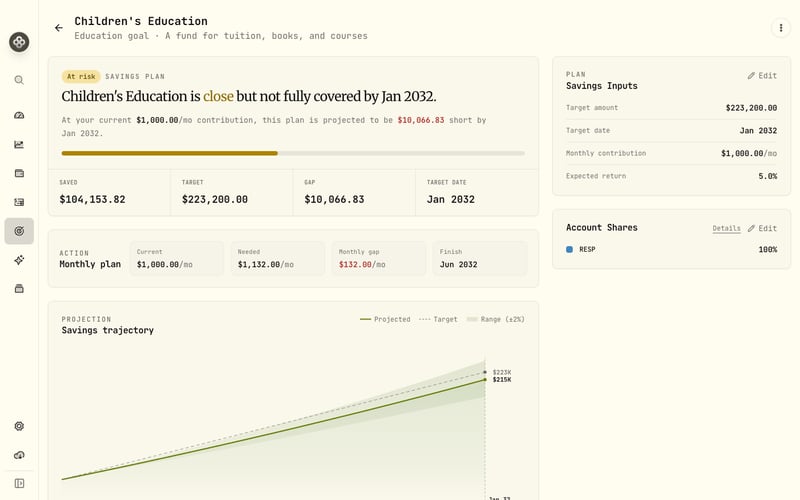Go back with the left arrow

coord(59,28)
